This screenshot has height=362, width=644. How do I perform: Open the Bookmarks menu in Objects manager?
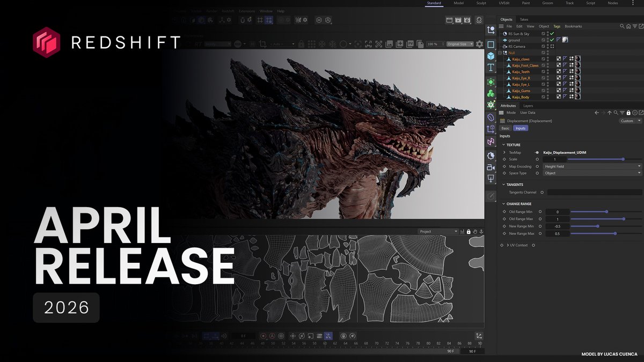573,26
